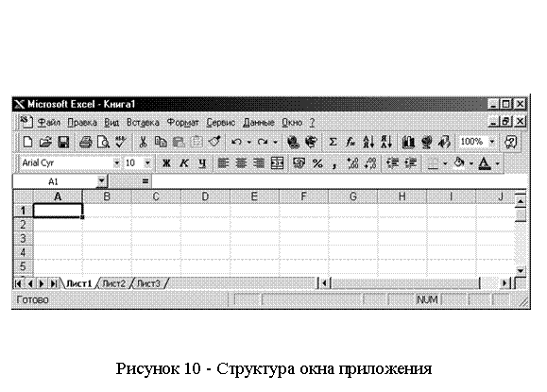Image resolution: width=547 pixels, height=392 pixels.
Task: Run the spelling check icon
Action: point(121,142)
